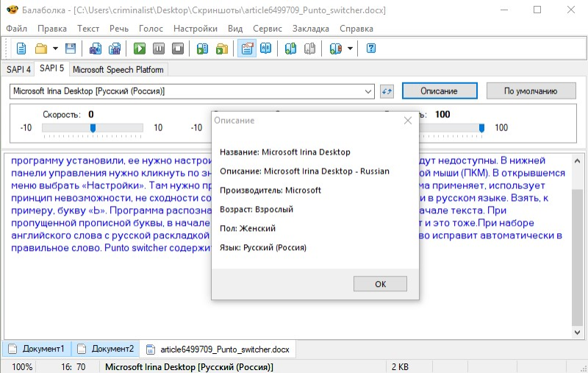The height and width of the screenshot is (373, 588).
Task: Open dropdown arrow near last book toolbar icon
Action: point(350,49)
